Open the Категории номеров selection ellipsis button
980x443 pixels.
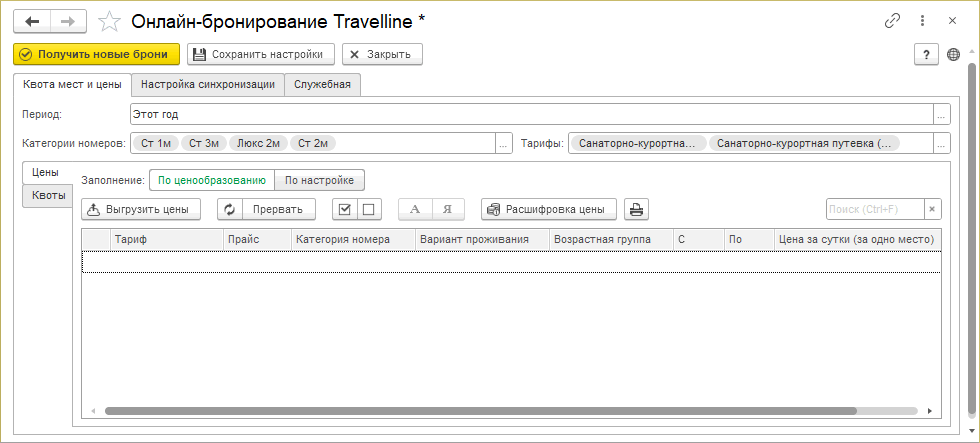point(504,143)
